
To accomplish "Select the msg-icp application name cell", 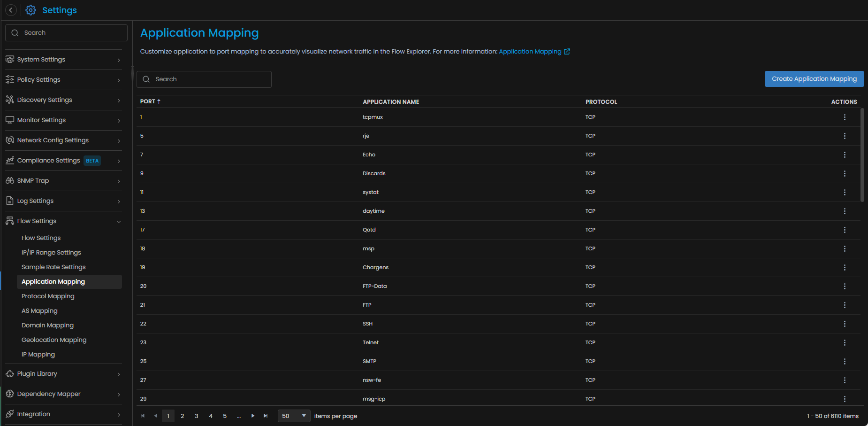I will click(x=374, y=399).
